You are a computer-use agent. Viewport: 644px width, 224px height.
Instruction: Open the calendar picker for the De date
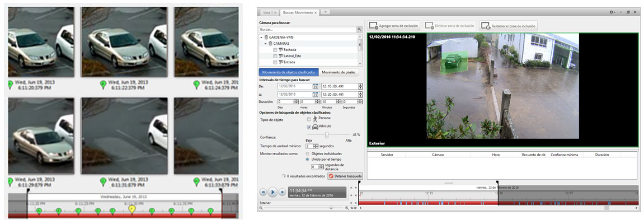(x=315, y=86)
